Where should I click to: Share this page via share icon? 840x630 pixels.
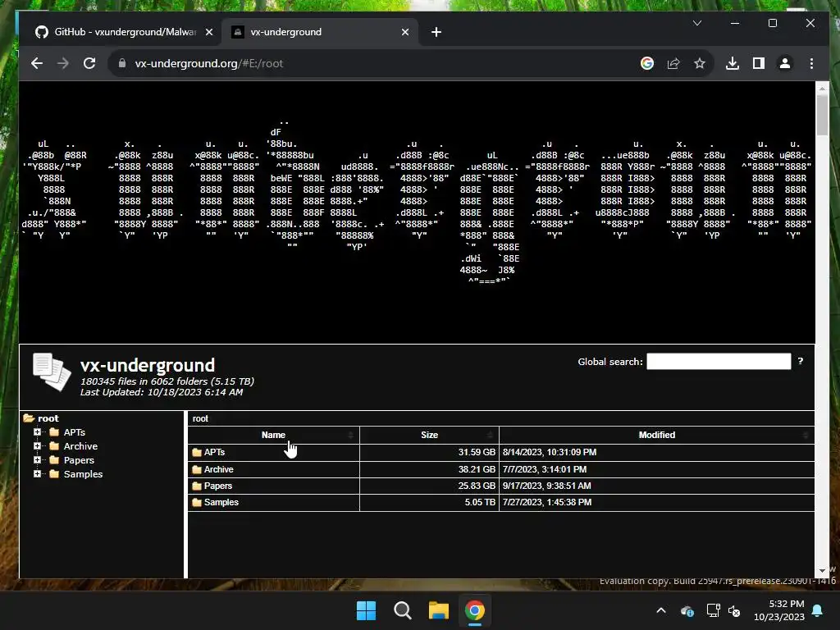673,63
